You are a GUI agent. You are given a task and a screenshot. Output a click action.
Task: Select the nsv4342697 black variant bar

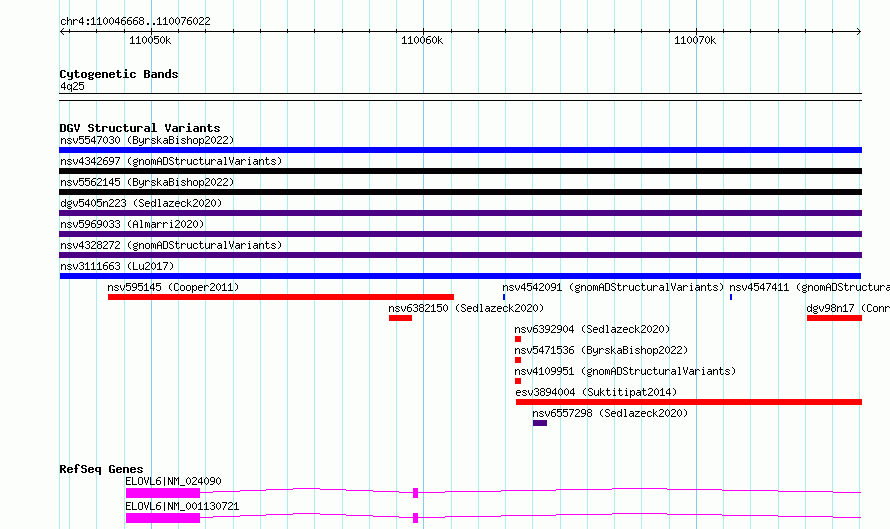pos(460,171)
